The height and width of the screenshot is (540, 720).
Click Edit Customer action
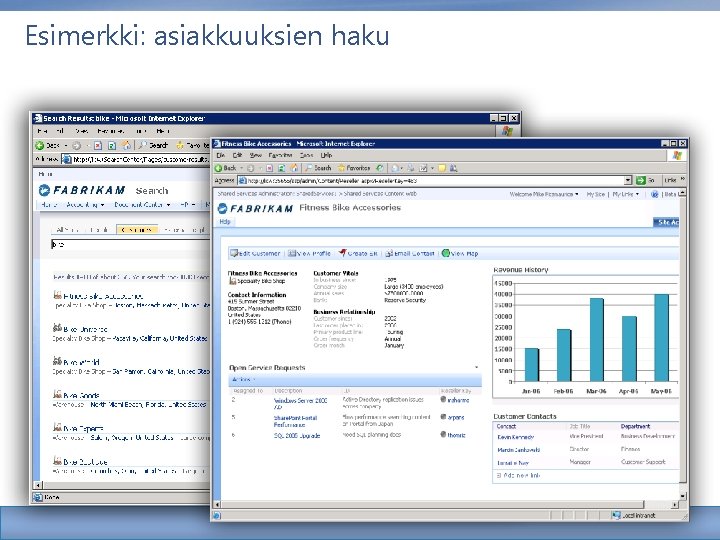pyautogui.click(x=255, y=253)
